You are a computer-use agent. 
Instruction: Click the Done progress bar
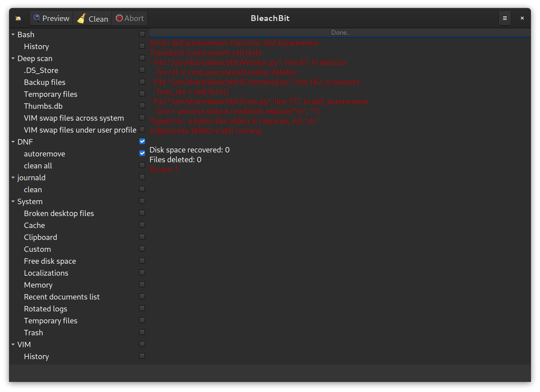pyautogui.click(x=340, y=32)
